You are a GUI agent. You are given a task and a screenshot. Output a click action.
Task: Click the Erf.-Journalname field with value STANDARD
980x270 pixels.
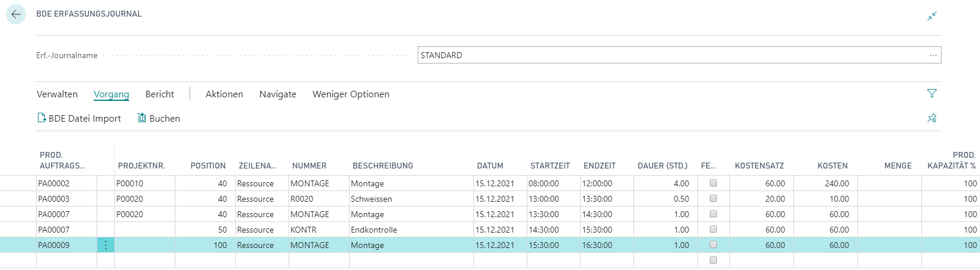click(x=679, y=55)
